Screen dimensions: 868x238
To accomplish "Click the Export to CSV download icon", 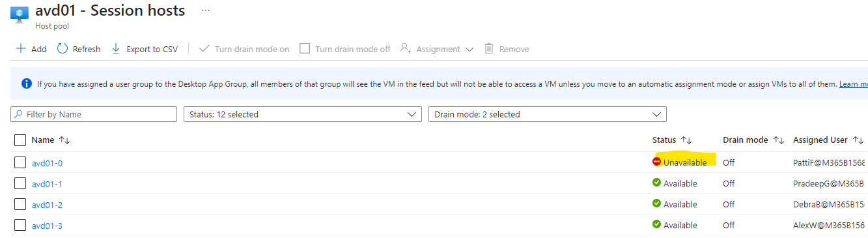I will click(x=116, y=49).
